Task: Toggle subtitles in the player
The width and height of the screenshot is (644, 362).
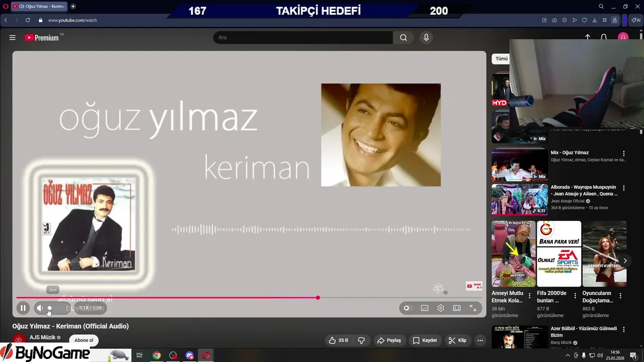Action: point(425,308)
